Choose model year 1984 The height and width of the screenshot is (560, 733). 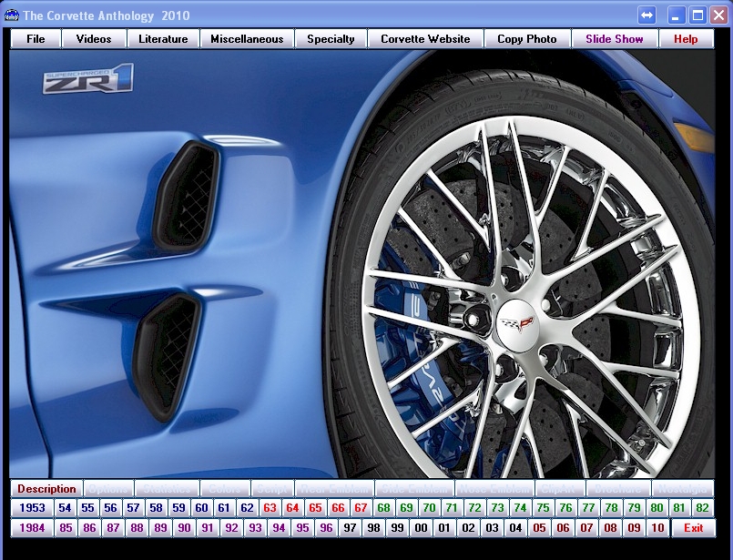coord(32,528)
